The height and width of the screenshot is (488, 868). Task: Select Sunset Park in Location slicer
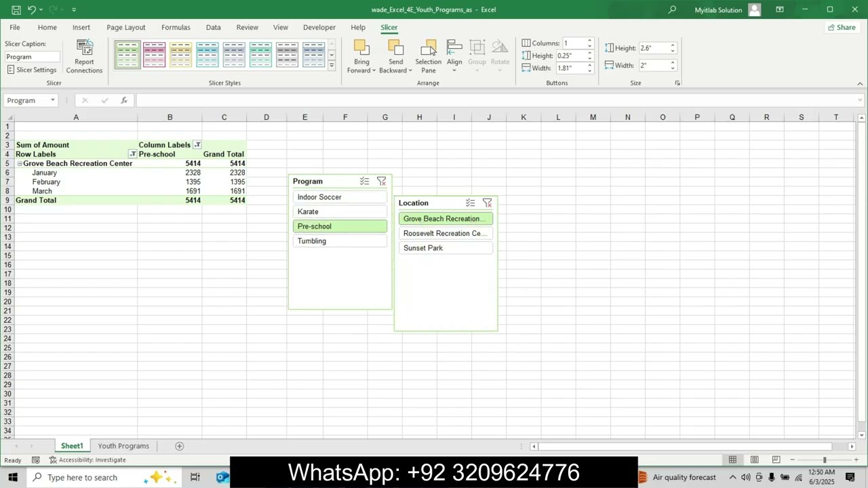point(446,248)
